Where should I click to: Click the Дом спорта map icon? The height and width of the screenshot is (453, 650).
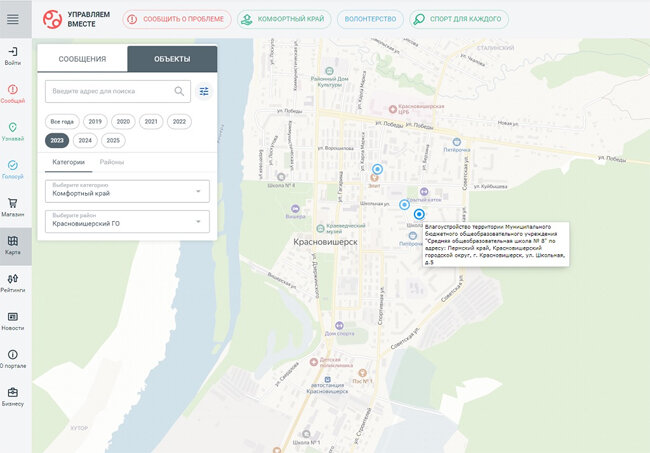click(339, 325)
